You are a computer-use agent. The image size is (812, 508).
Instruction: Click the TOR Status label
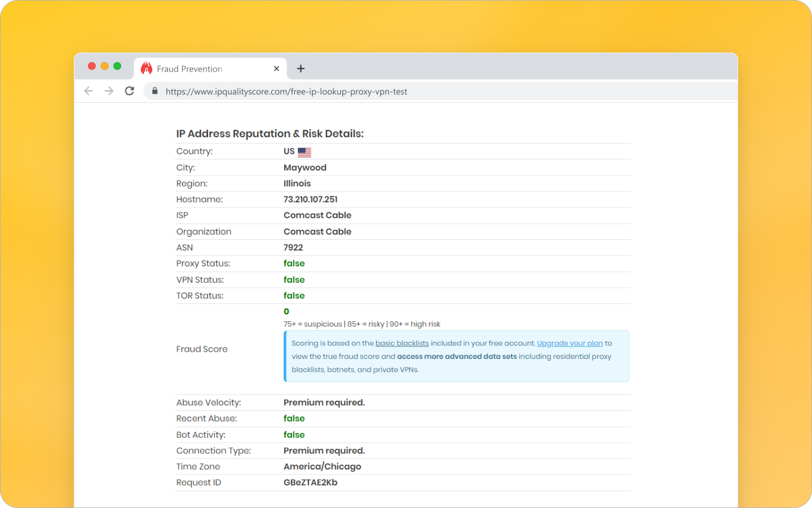pos(200,295)
